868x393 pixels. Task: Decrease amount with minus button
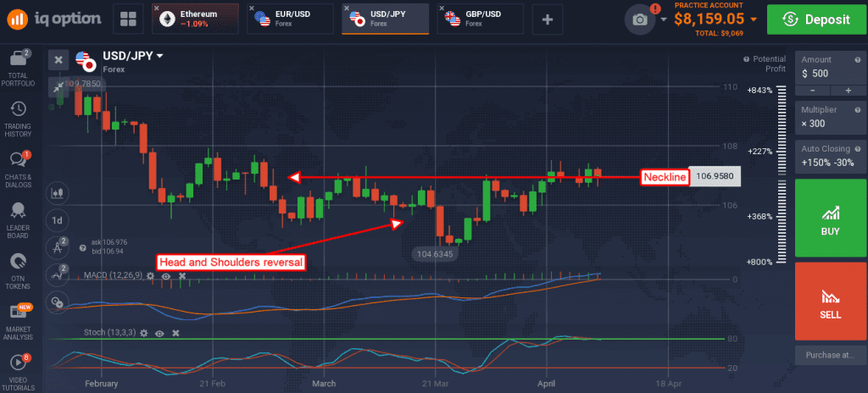pyautogui.click(x=812, y=91)
